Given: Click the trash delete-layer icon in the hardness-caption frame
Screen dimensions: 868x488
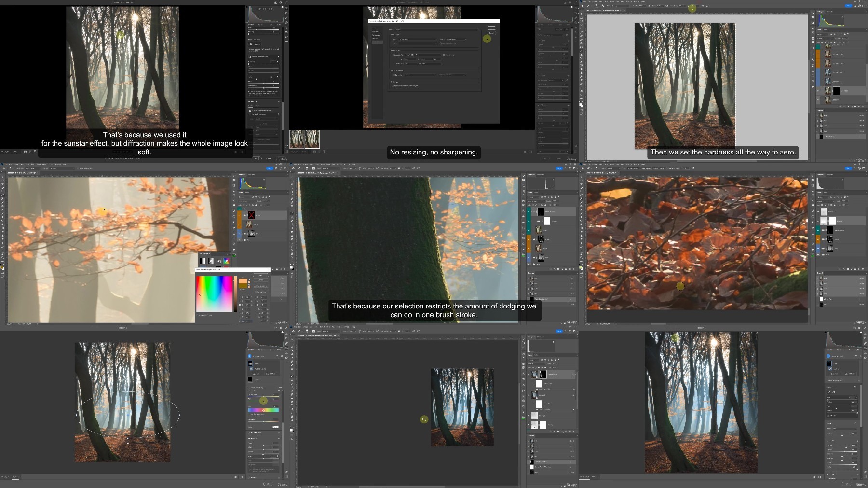Looking at the screenshot, I should pos(863,107).
